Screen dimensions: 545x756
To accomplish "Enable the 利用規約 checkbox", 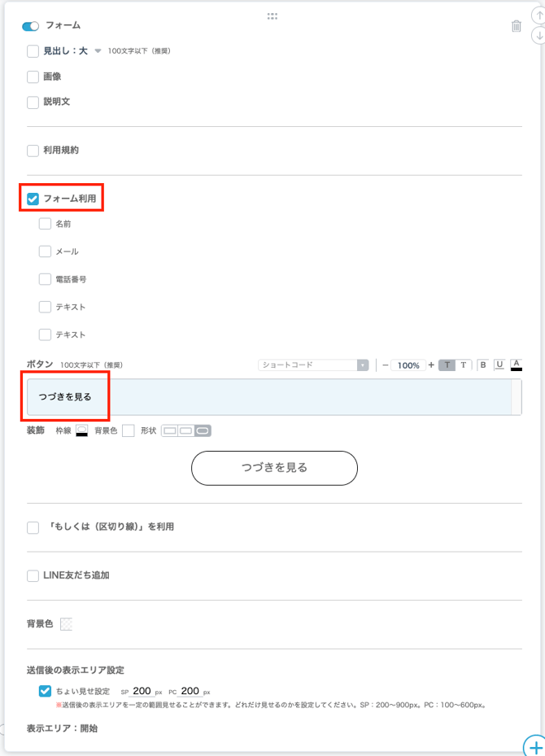I will click(33, 151).
